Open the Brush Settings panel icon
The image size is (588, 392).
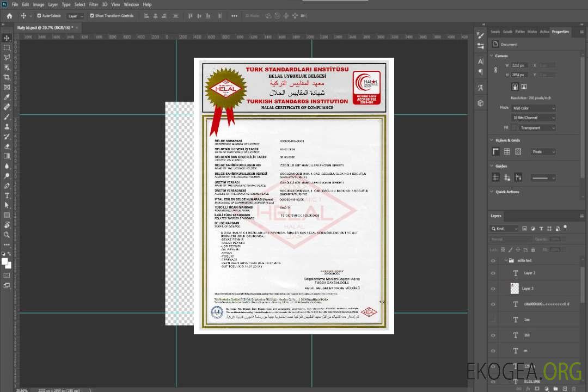coord(480,35)
